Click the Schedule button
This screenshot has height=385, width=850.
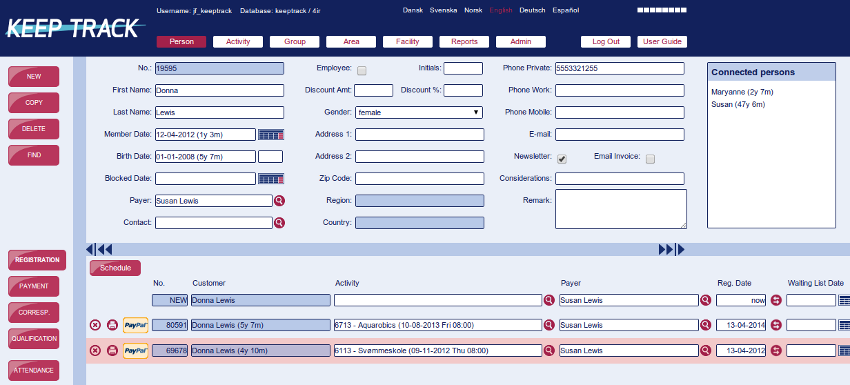click(x=115, y=268)
